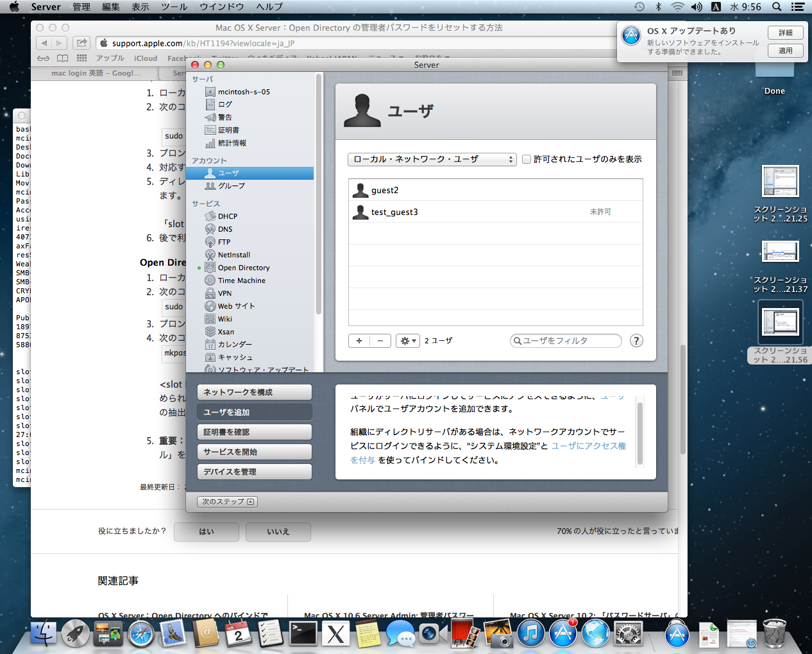The width and height of the screenshot is (812, 654).
Task: Open the volume menu in the menu bar
Action: 697,7
